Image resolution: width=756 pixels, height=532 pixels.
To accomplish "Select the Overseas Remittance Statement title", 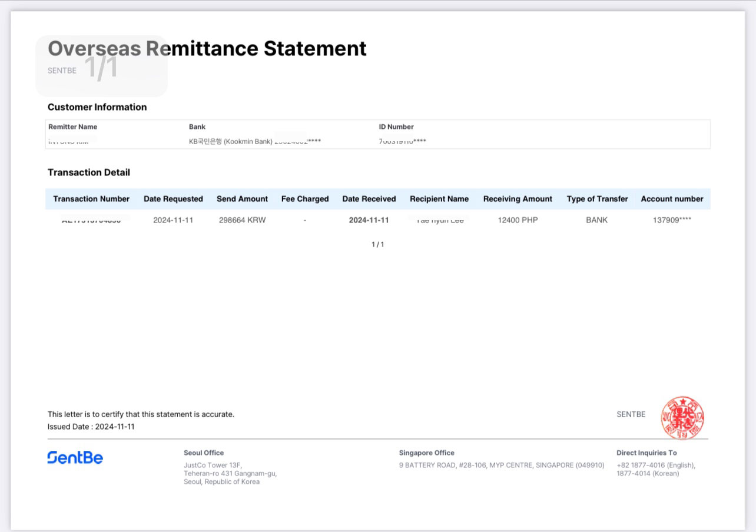I will 207,48.
